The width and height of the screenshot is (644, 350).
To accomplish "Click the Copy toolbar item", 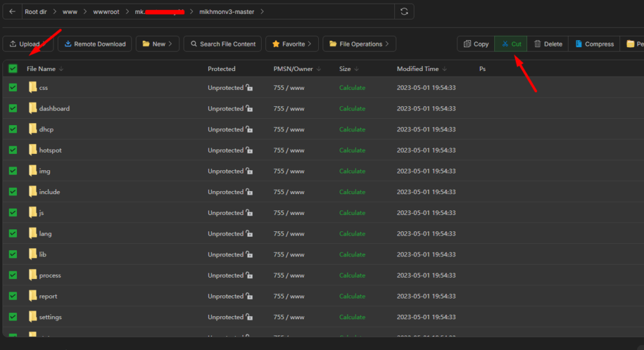I will coord(476,44).
